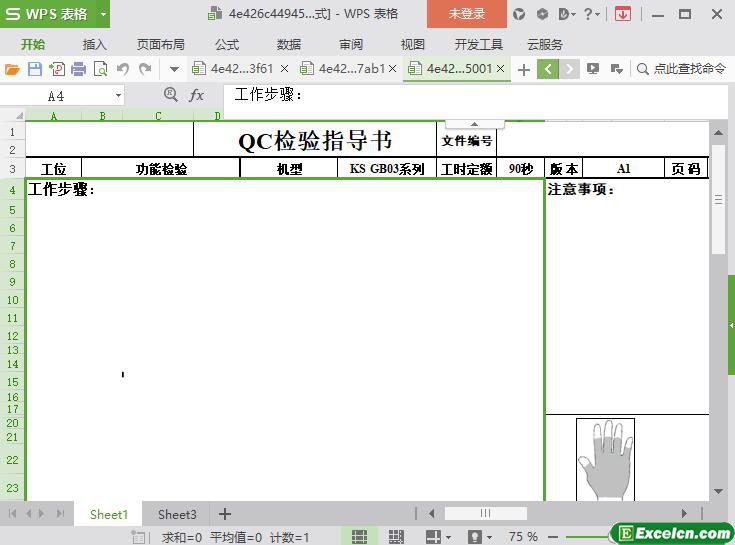
Task: Click the hand glove picture
Action: click(605, 459)
